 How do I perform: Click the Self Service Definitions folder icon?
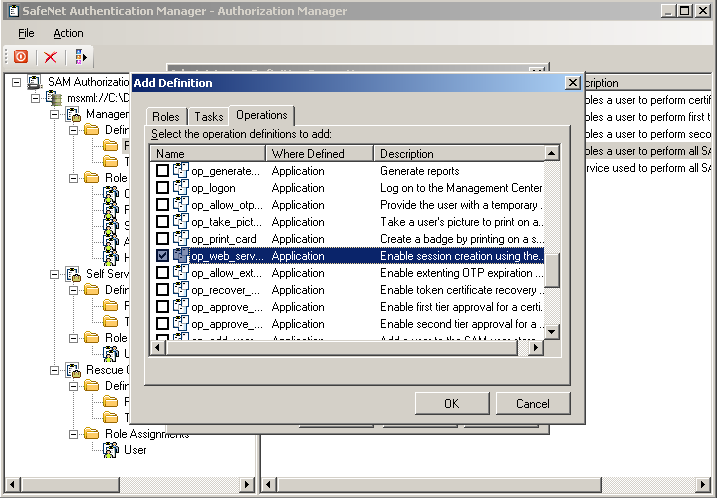[91, 289]
